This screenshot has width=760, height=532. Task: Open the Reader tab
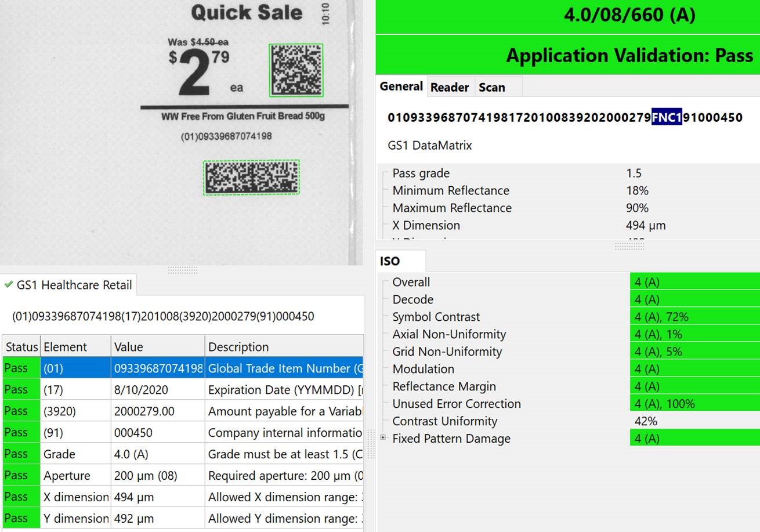pyautogui.click(x=450, y=87)
